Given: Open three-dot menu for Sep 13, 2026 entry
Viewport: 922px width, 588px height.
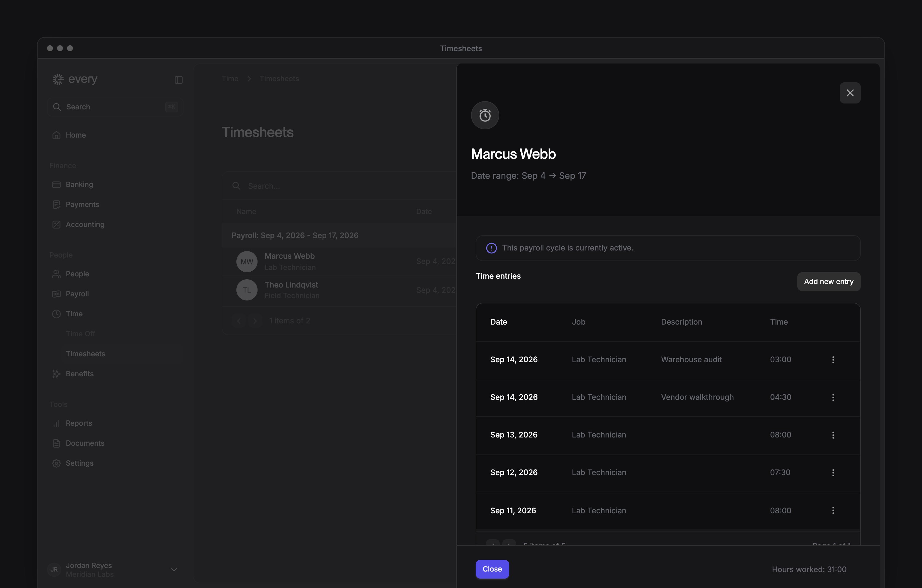Looking at the screenshot, I should (833, 435).
